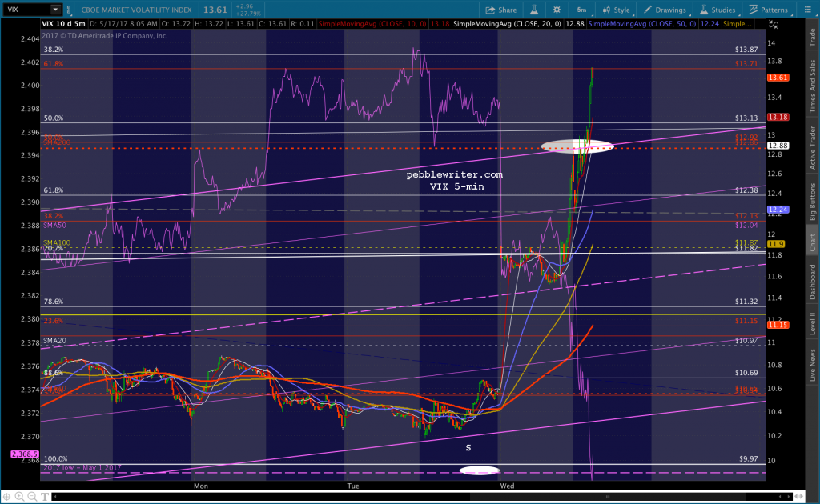The image size is (820, 504).
Task: Click the blue 12.24 axis price bubble
Action: coord(778,210)
